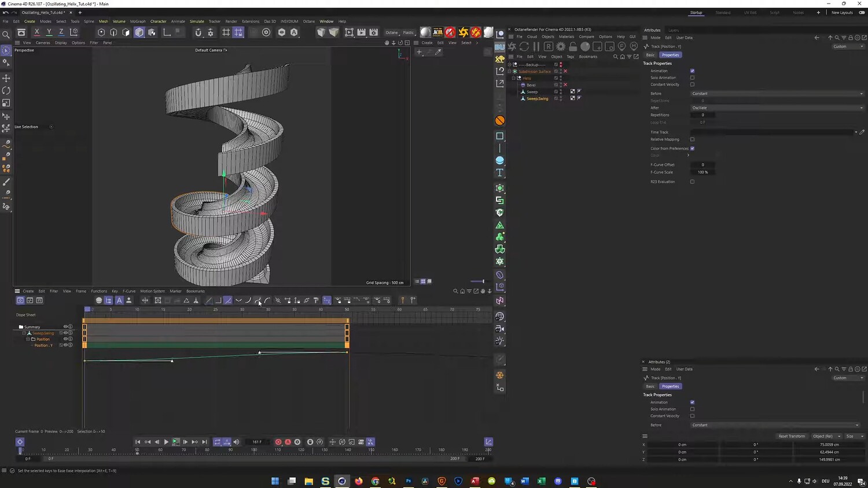Play the animation forwards
This screenshot has width=868, height=488.
(x=166, y=442)
